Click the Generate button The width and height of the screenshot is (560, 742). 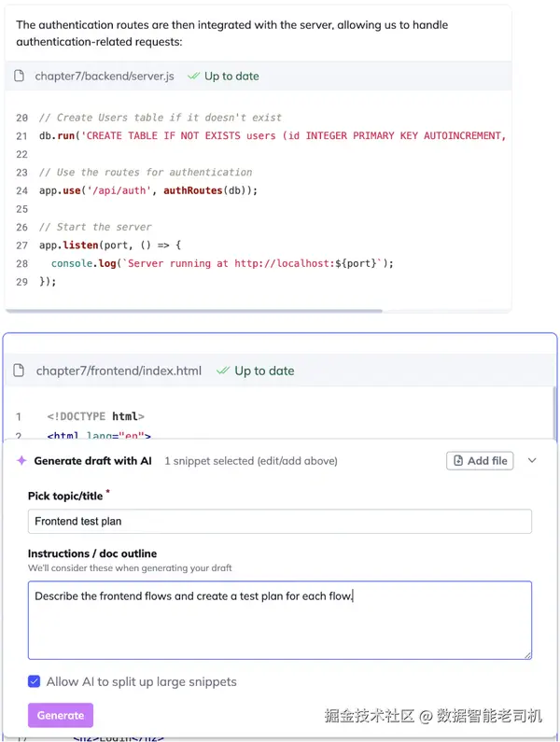click(x=61, y=715)
